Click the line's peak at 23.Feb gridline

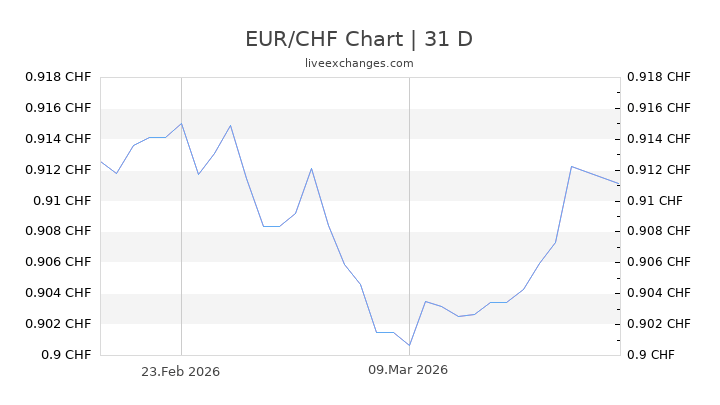(x=181, y=124)
